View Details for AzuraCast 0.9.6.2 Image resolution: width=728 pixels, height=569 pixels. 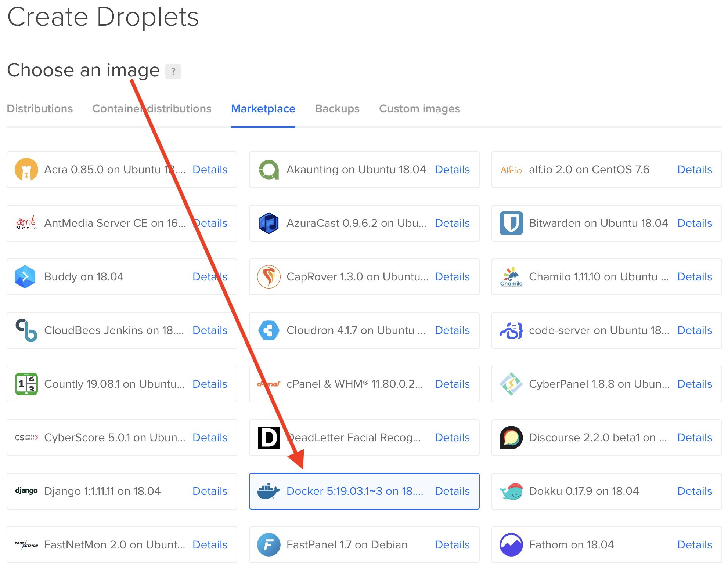tap(452, 223)
